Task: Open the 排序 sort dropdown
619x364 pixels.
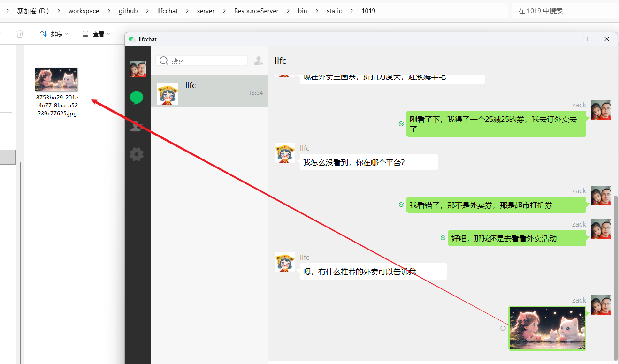Action: pos(54,34)
